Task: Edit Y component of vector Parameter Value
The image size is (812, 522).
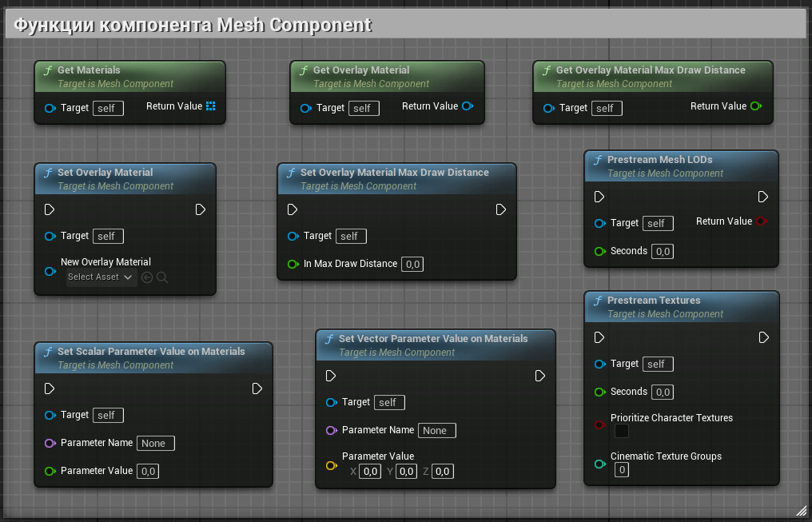Action: (x=407, y=472)
